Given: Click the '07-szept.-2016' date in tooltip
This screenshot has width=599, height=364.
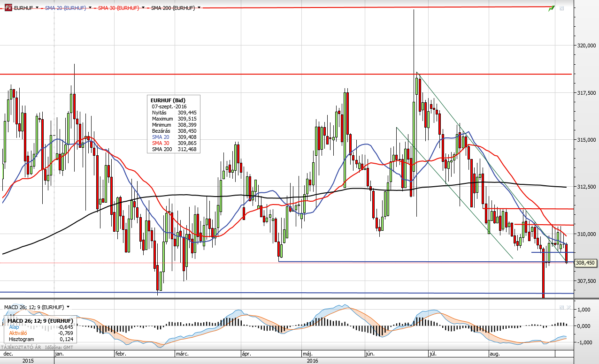Looking at the screenshot, I should 169,106.
